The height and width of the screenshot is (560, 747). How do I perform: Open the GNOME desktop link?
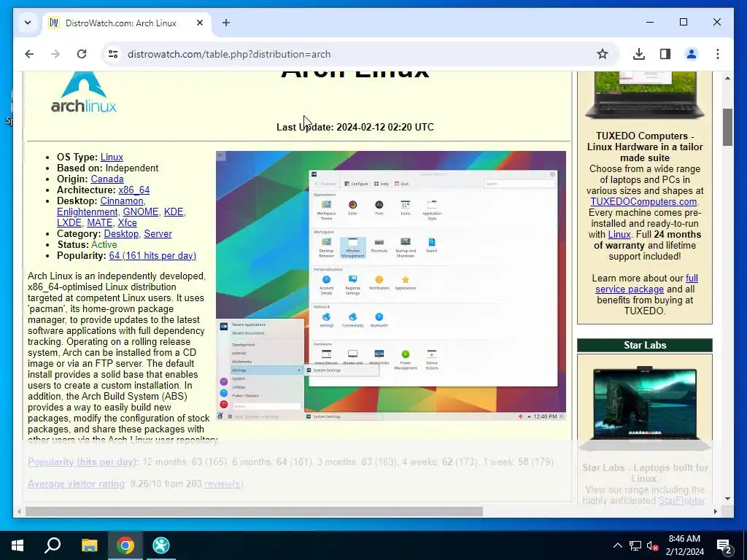coord(141,212)
